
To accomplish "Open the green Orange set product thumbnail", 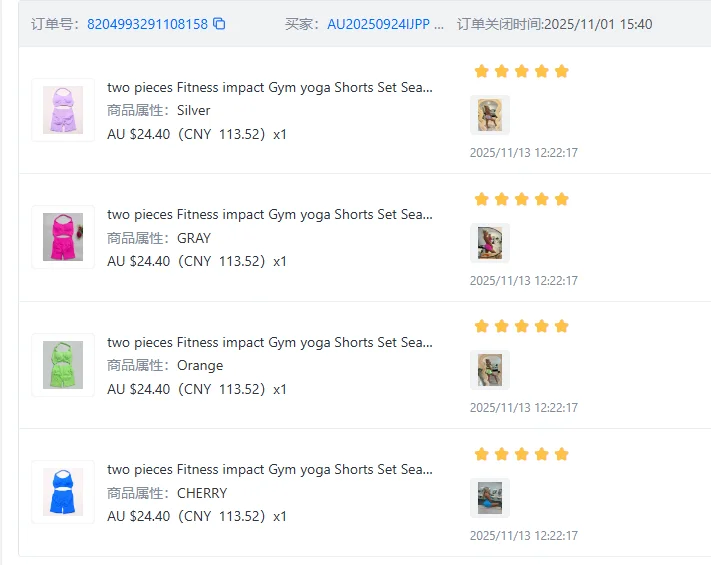I will click(63, 365).
